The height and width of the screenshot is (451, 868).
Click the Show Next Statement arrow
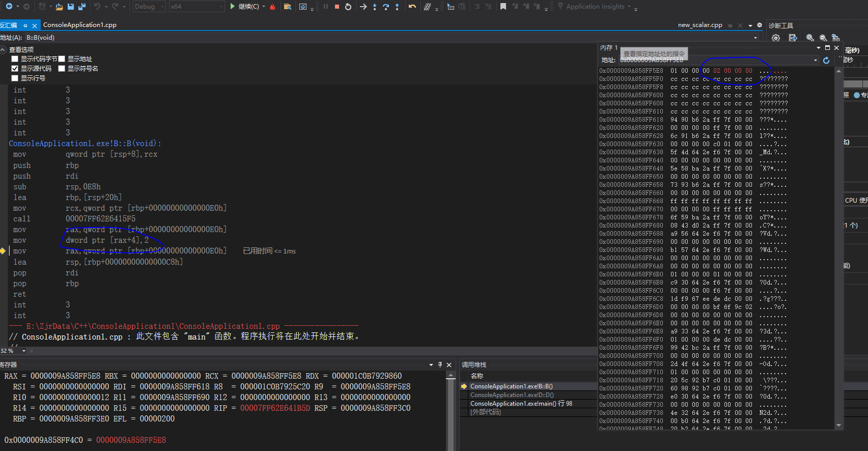pyautogui.click(x=363, y=7)
